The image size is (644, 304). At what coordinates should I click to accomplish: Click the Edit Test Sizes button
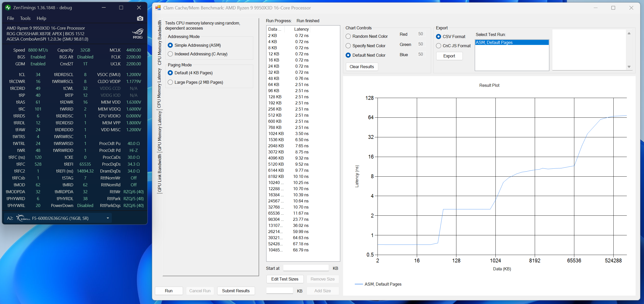285,279
